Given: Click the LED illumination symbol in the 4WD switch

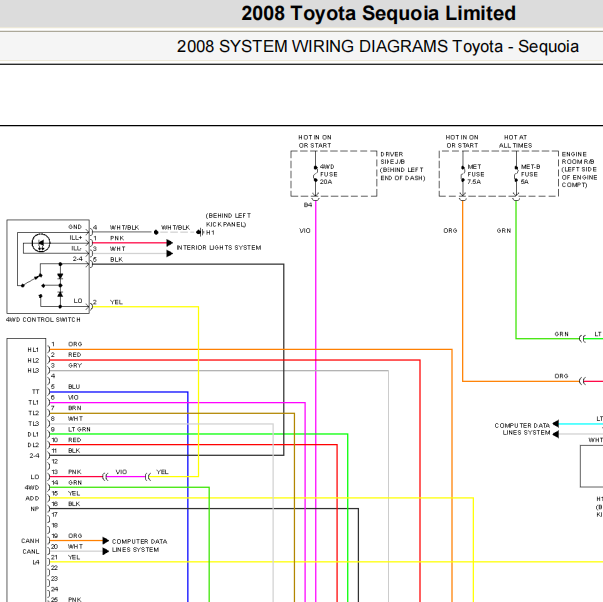Looking at the screenshot, I should click(x=41, y=243).
